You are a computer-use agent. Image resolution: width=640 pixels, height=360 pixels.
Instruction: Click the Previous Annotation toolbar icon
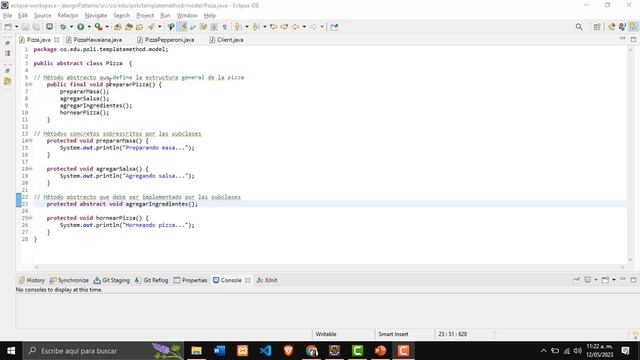(256, 27)
